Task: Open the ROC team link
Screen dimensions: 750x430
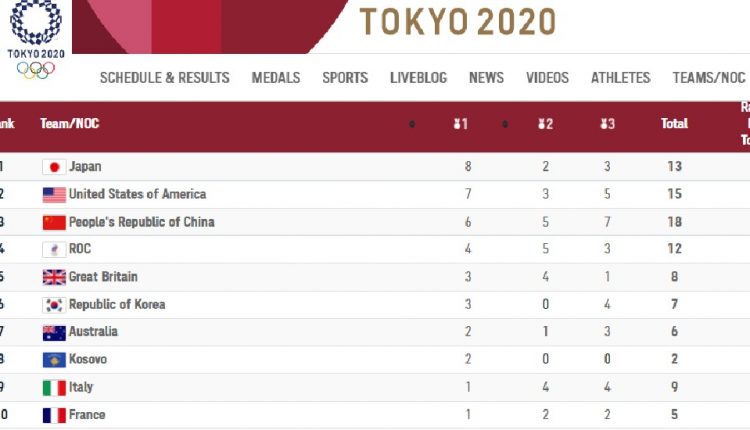Action: pos(80,249)
